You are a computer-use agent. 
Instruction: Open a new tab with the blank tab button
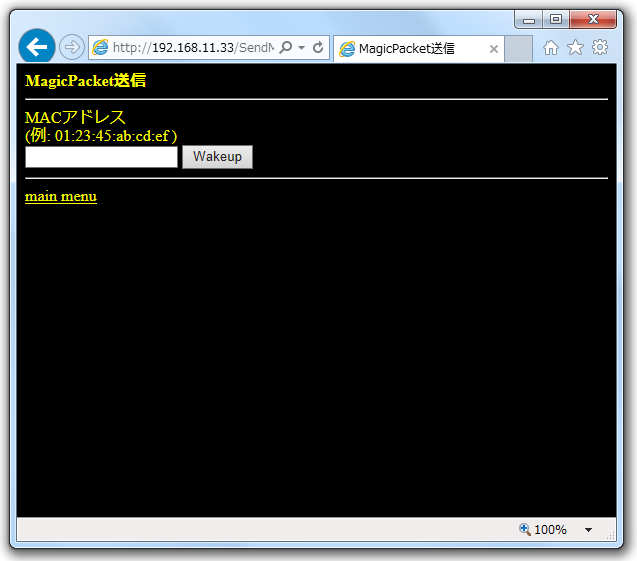pos(518,49)
